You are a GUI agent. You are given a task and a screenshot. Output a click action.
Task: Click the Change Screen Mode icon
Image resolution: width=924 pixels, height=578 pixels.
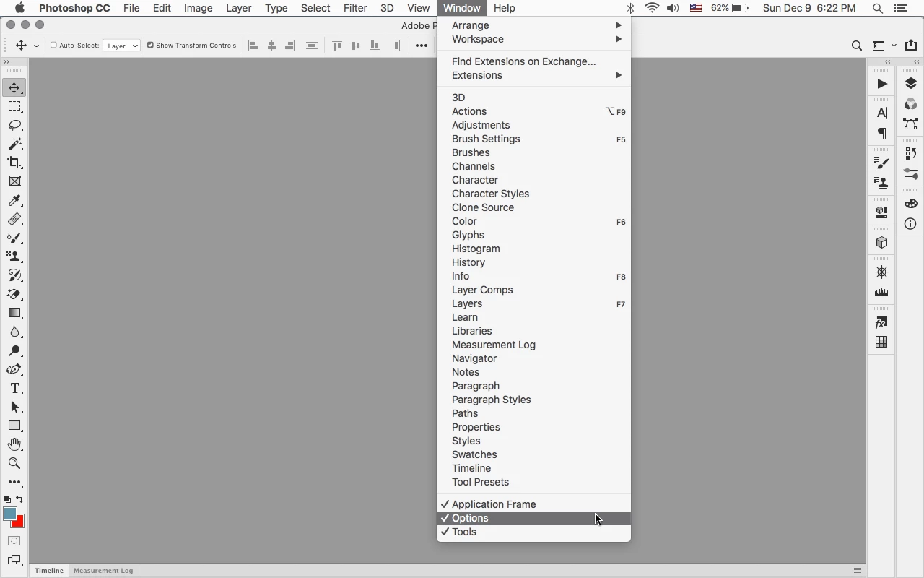14,560
